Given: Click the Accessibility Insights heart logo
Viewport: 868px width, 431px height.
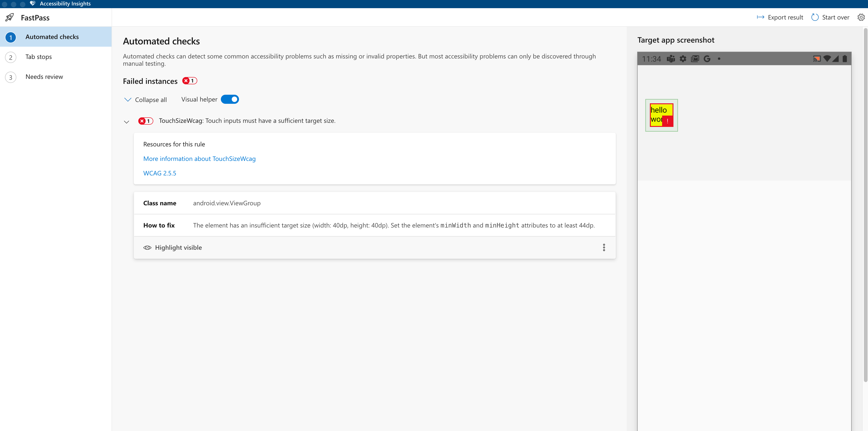Looking at the screenshot, I should point(32,4).
